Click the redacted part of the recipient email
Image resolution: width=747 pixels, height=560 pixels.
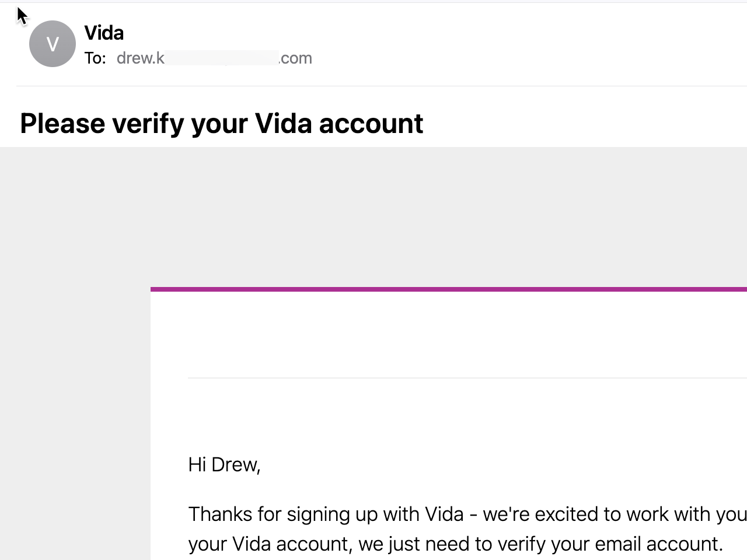[222, 58]
